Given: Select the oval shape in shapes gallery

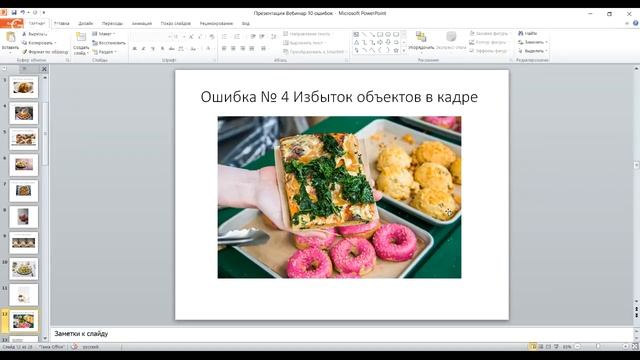Looking at the screenshot, I should click(388, 34).
